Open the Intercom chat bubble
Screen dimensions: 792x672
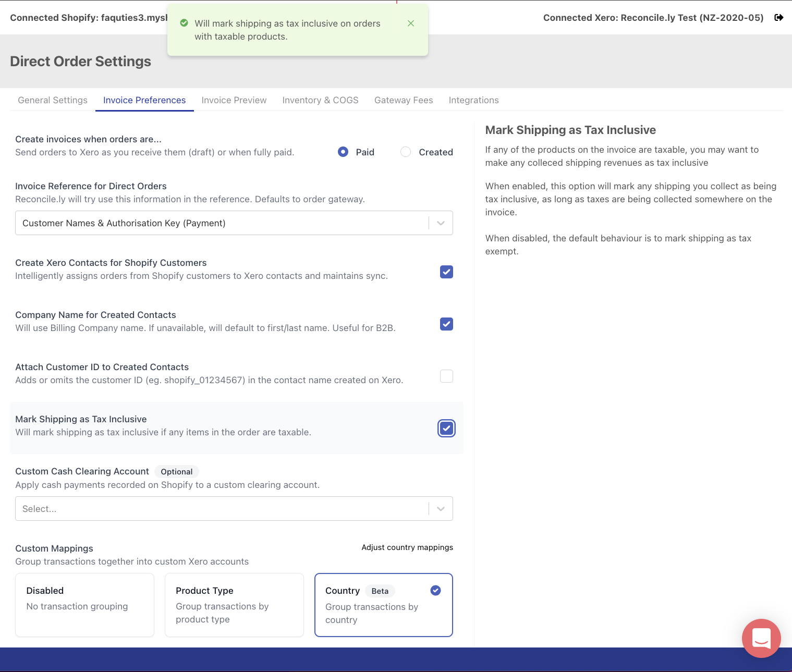[x=761, y=638]
